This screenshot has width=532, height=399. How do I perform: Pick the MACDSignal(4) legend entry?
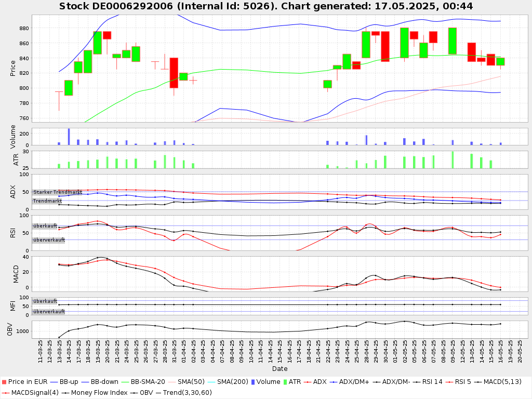pos(30,393)
